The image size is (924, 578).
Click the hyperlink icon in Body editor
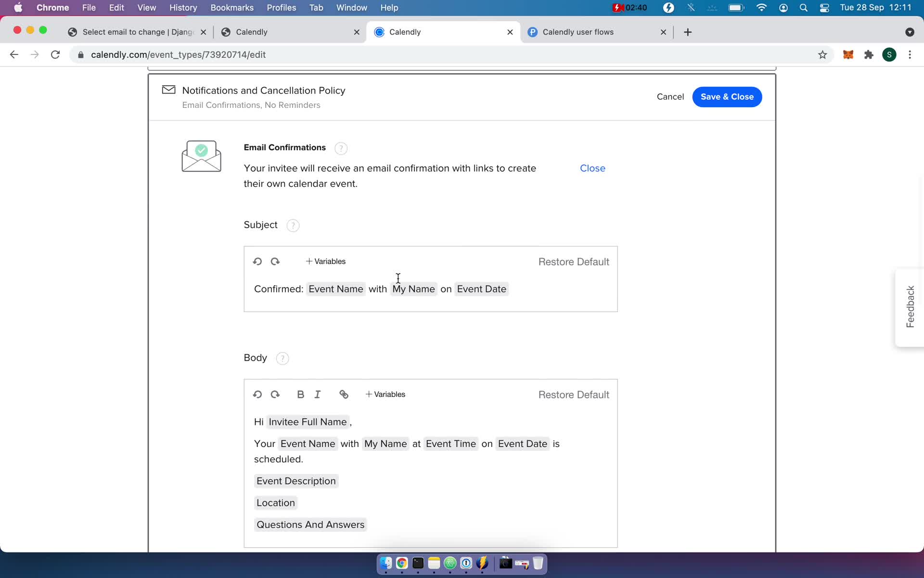[344, 394]
